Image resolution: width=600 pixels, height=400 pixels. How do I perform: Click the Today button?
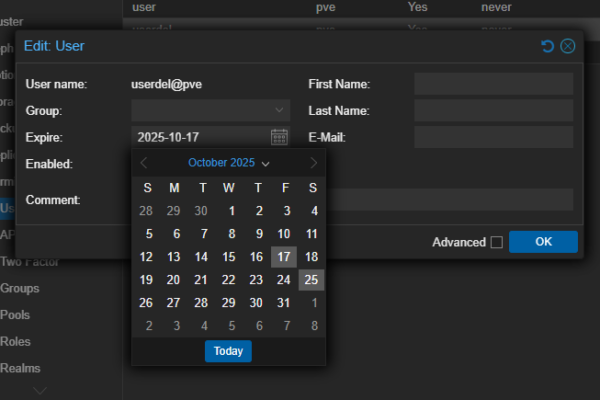228,351
